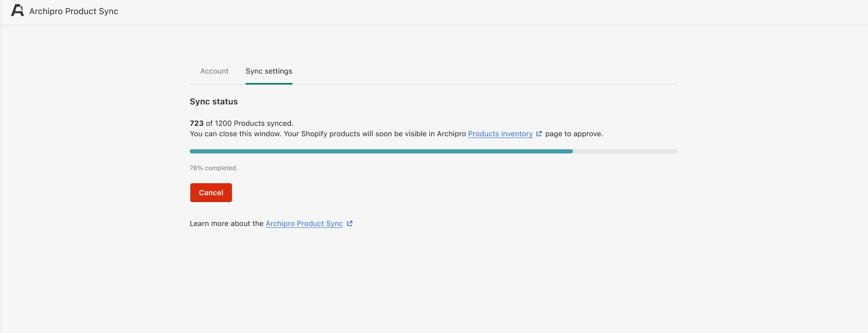
Task: Follow the Archipro Product Sync link
Action: click(304, 223)
